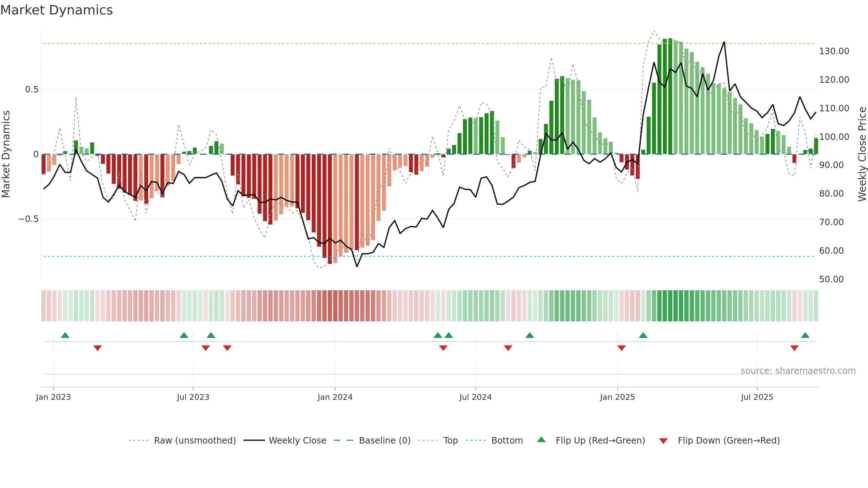Click the Jul 2025 x-axis label
This screenshot has width=868, height=488.
click(x=757, y=397)
